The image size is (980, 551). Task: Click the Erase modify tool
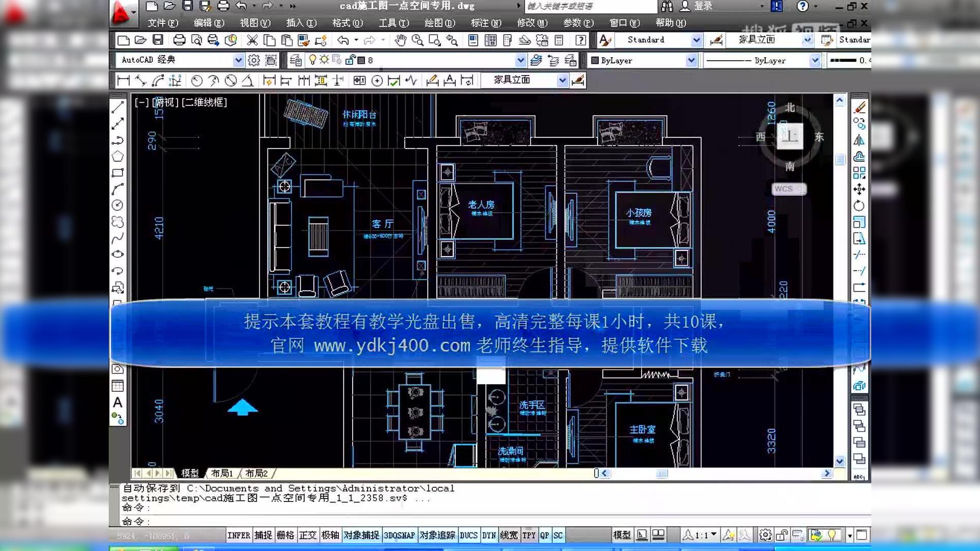pyautogui.click(x=860, y=107)
